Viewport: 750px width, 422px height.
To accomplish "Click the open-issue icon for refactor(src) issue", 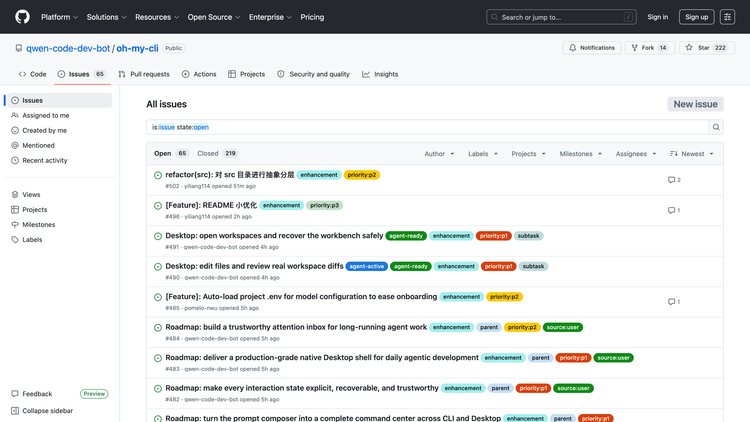I will pyautogui.click(x=158, y=175).
